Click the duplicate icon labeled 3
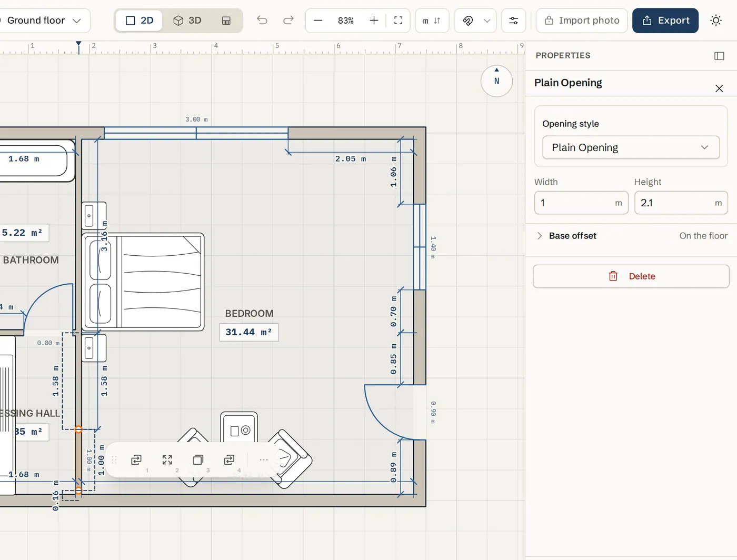737x560 pixels. 198,460
